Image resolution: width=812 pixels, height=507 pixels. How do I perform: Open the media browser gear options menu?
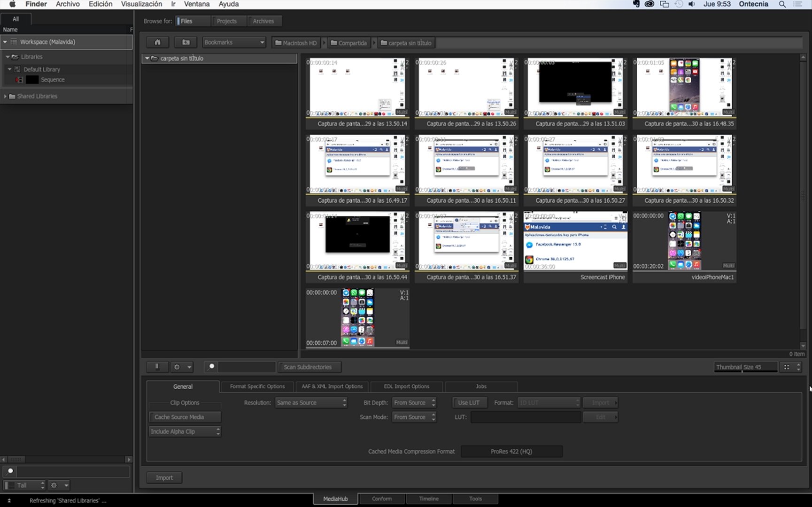coord(182,367)
